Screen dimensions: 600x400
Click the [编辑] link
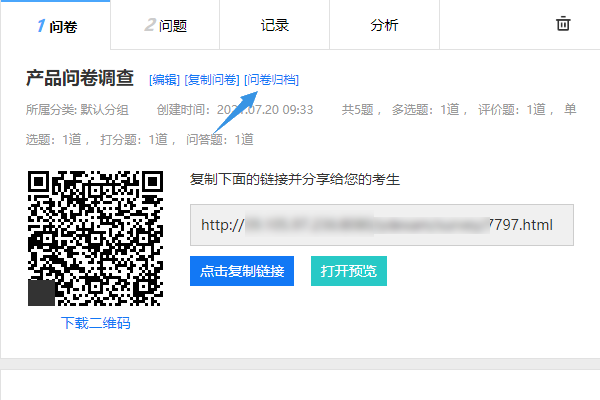click(x=164, y=80)
